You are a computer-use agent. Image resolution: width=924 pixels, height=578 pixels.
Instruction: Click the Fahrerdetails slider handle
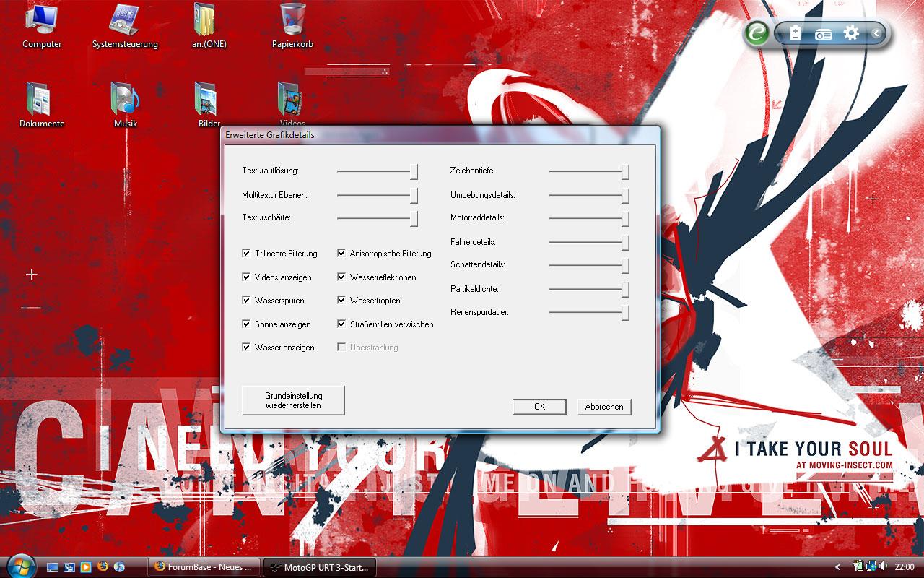click(626, 242)
